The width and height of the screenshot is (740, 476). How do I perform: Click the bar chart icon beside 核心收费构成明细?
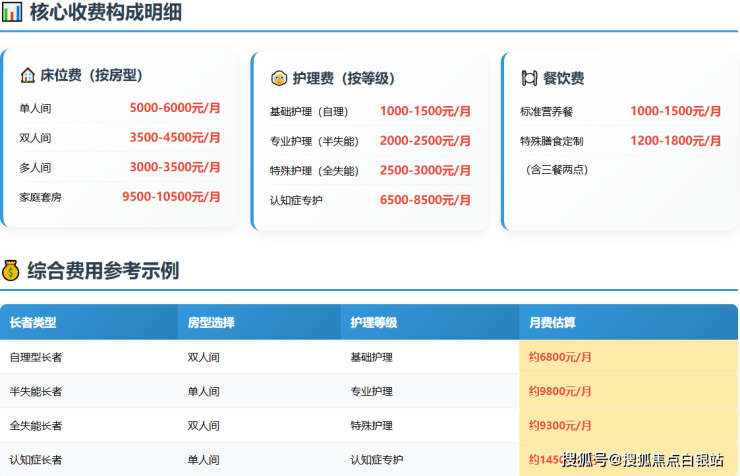coord(12,13)
